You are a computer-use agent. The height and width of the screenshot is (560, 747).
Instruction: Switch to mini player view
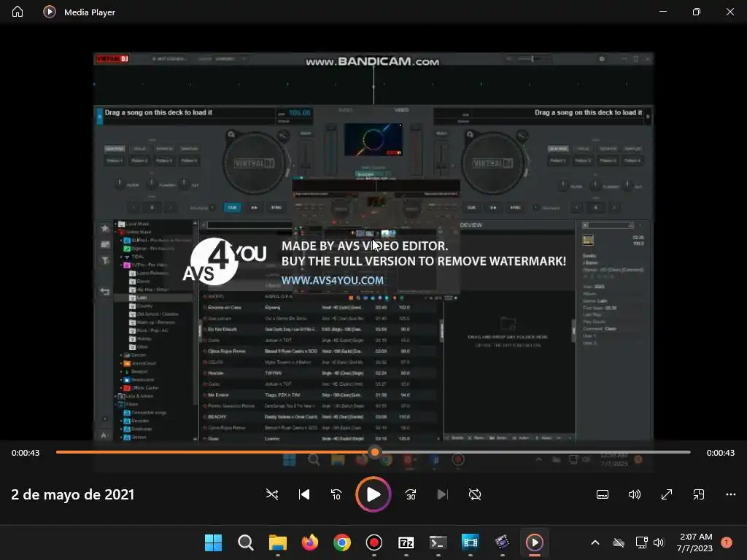pyautogui.click(x=699, y=494)
